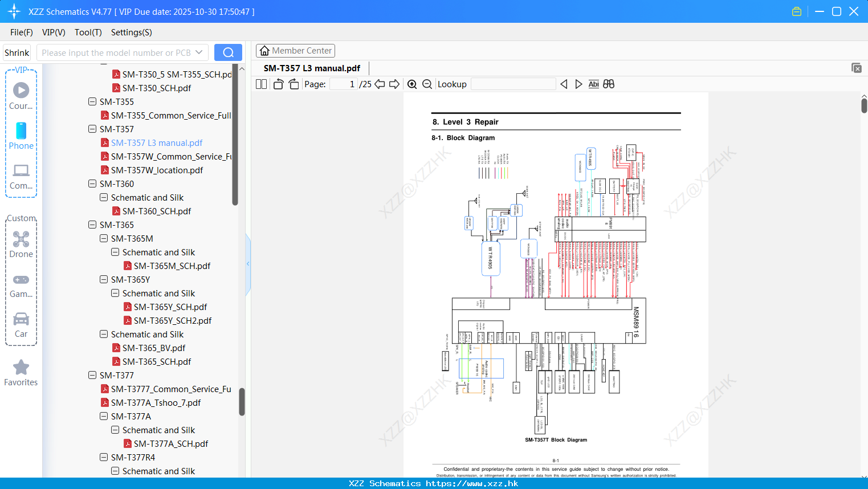The height and width of the screenshot is (489, 868).
Task: Open model number dropdown arrow
Action: coord(199,52)
